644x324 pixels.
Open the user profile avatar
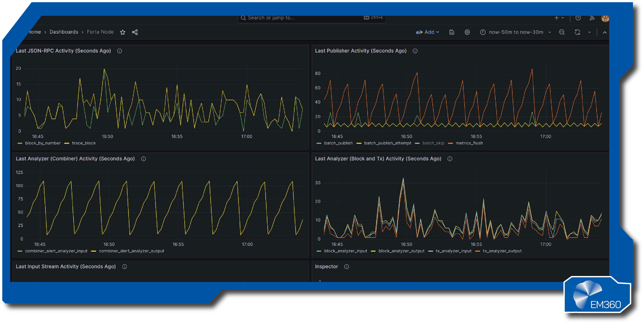605,18
